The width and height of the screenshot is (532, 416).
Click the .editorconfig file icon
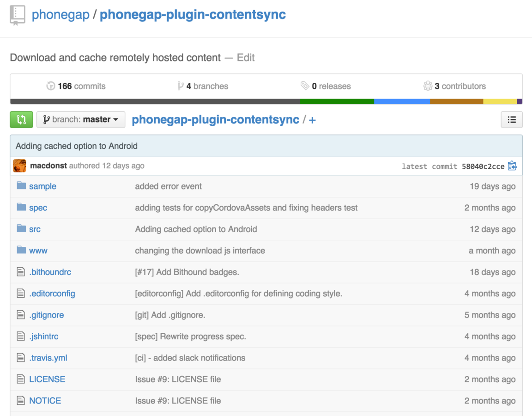[21, 293]
